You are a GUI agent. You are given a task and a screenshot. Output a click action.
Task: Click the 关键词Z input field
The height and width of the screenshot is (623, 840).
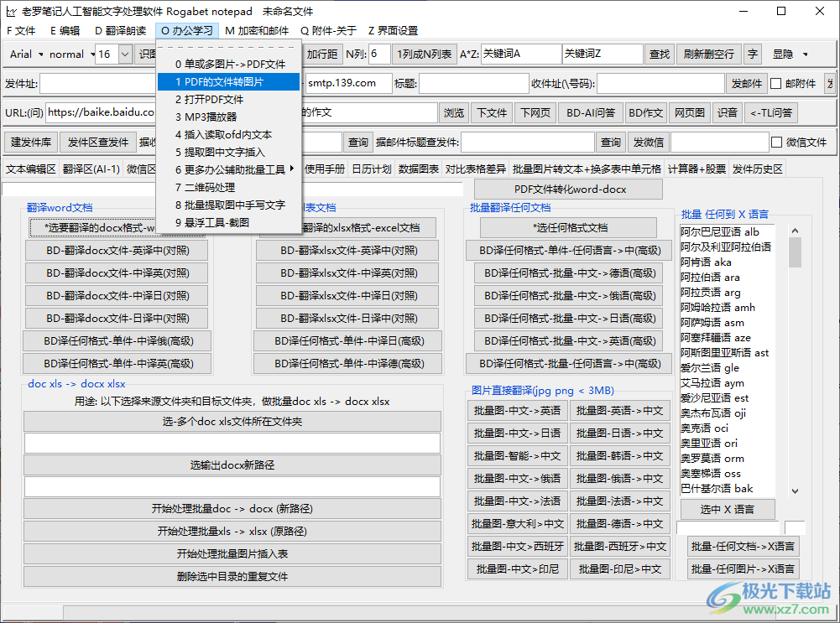coord(603,54)
